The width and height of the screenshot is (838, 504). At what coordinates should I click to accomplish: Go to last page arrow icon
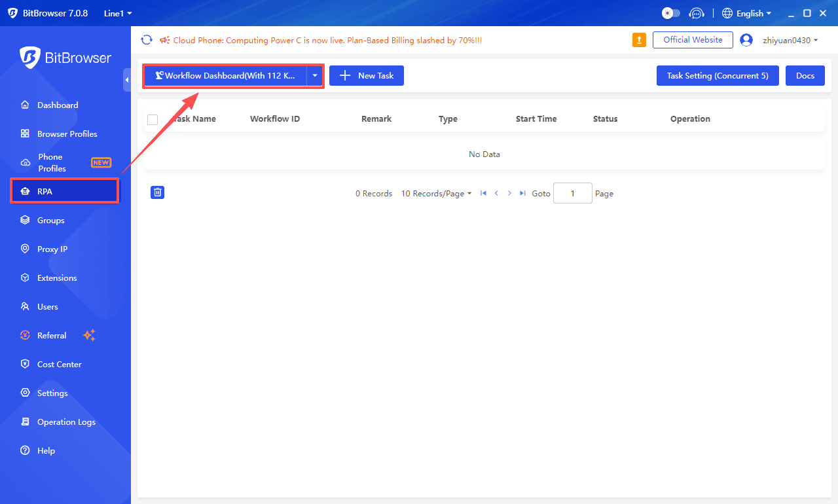pos(522,193)
